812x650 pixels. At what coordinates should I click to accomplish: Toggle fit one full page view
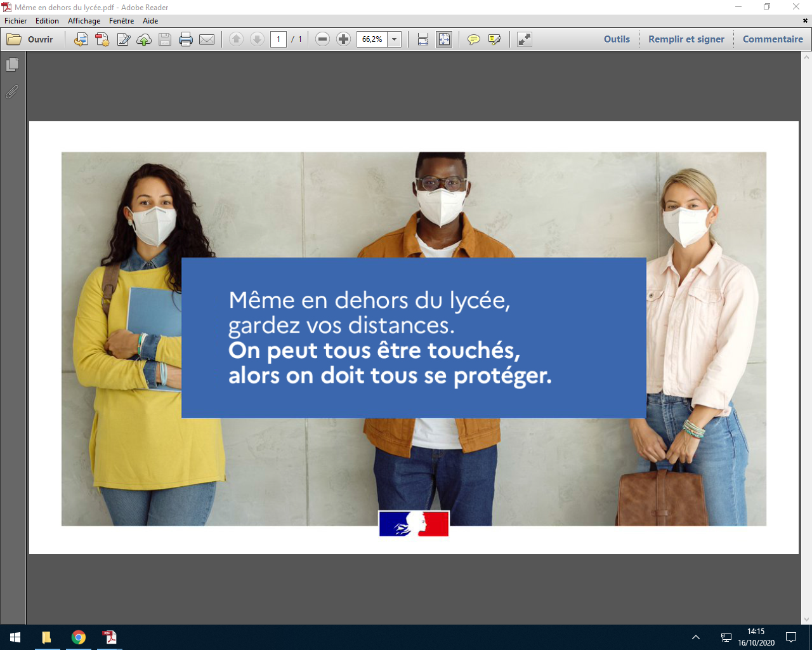point(444,39)
